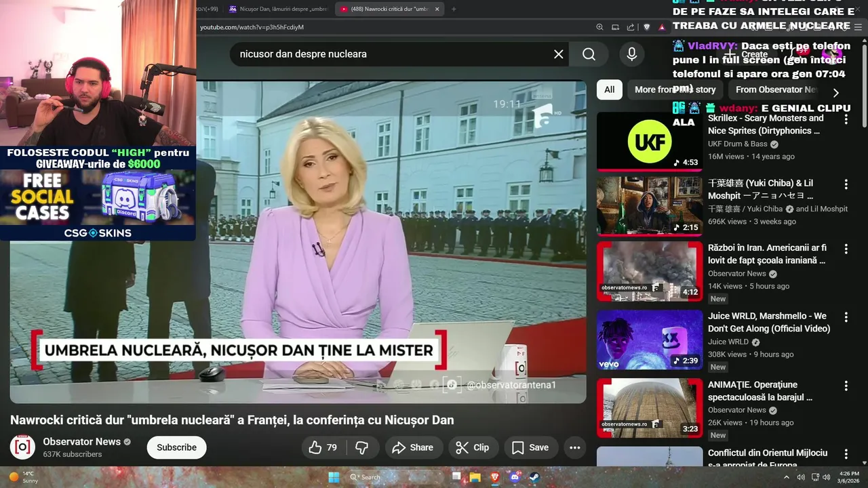Select the More from this story chip
Image resolution: width=868 pixels, height=488 pixels.
[x=675, y=89]
